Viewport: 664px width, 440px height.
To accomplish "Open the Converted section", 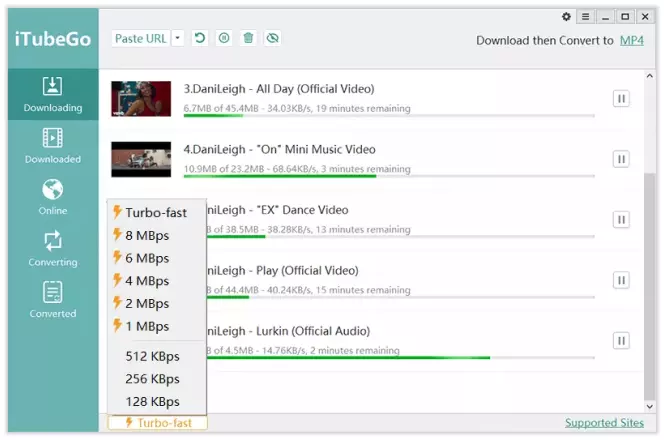I will pos(53,300).
